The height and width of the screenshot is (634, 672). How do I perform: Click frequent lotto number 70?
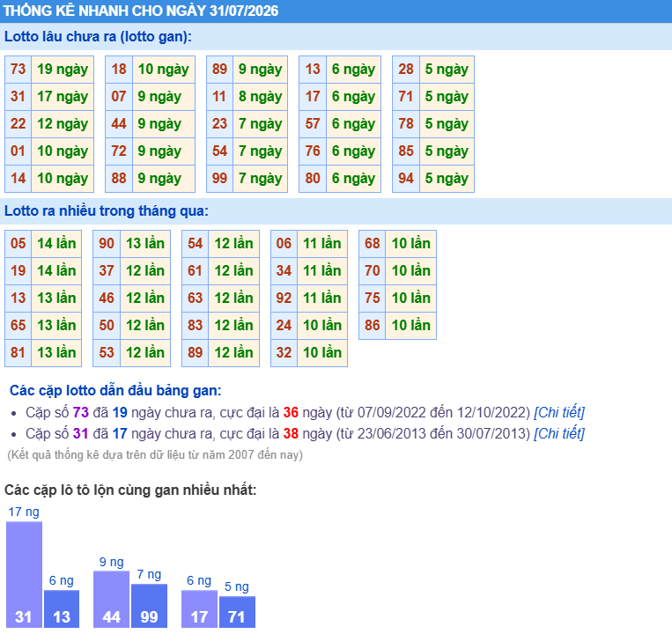[x=373, y=270]
